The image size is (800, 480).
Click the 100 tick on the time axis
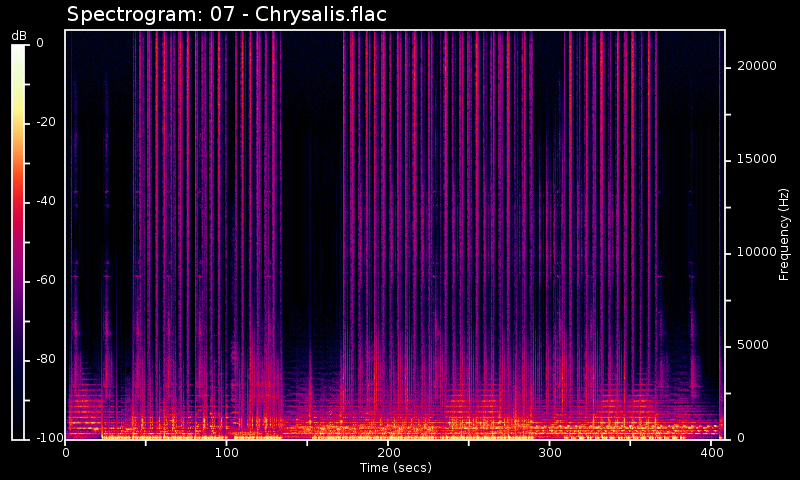click(x=227, y=453)
